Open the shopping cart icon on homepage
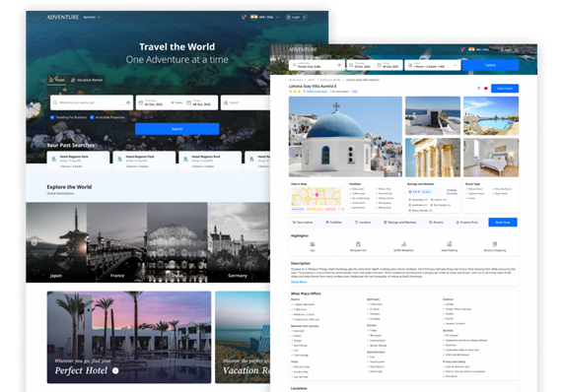The image size is (564, 392). click(x=244, y=17)
